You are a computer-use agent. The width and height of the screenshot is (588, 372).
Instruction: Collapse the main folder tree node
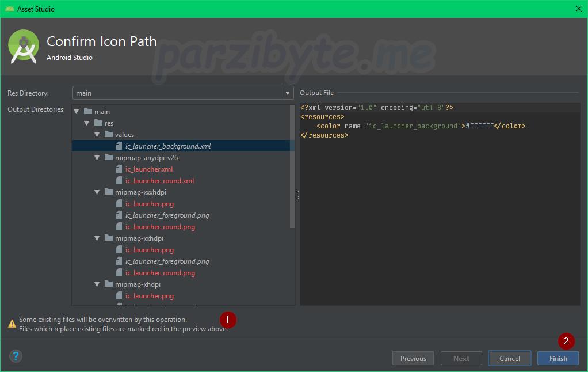(77, 112)
